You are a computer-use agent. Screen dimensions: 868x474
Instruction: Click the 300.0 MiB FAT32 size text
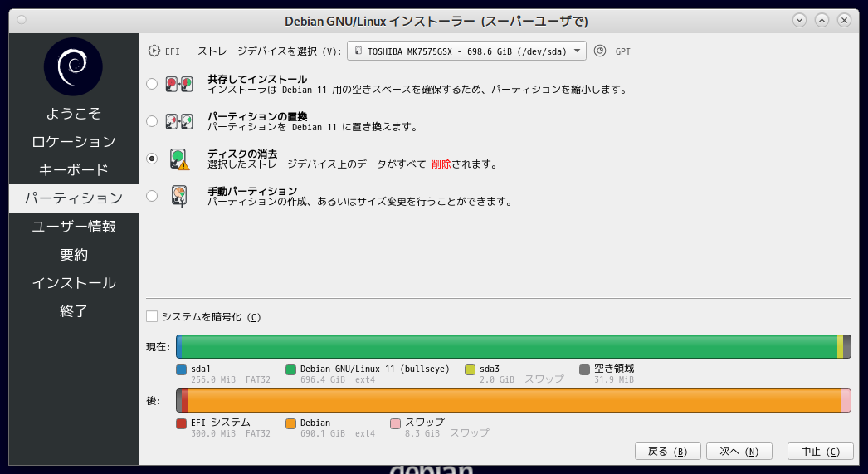tap(231, 433)
